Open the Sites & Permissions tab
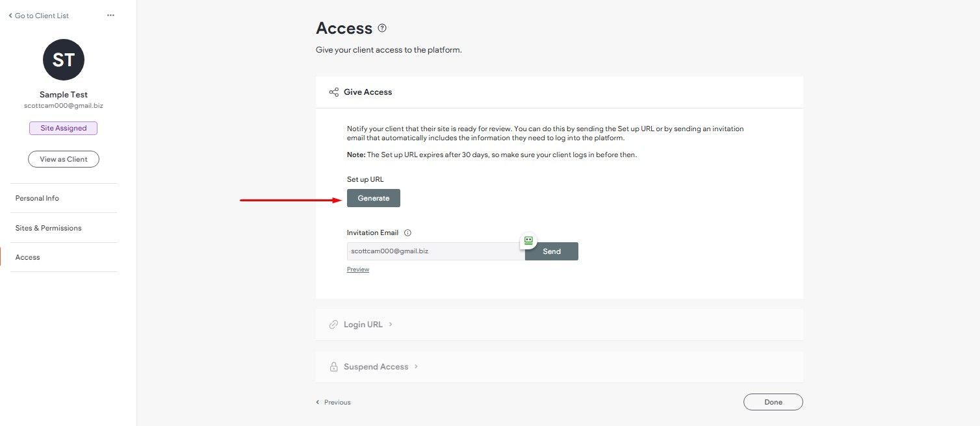This screenshot has height=426, width=980. (64, 228)
